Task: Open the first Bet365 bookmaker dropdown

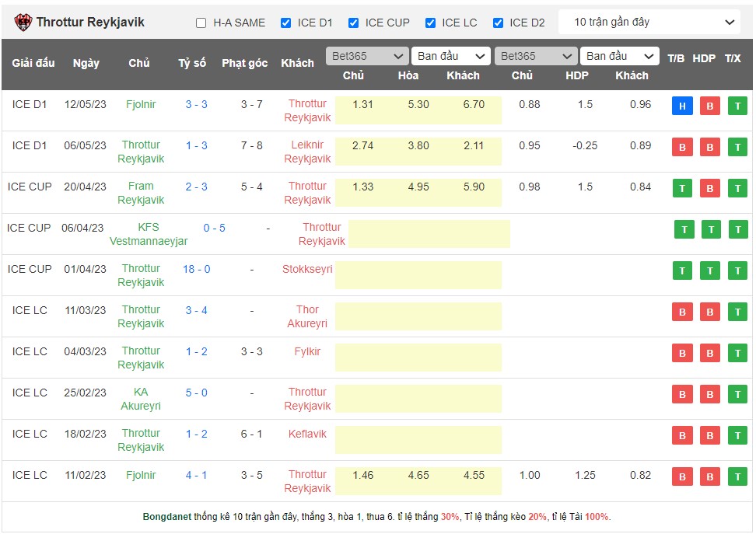Action: pyautogui.click(x=367, y=56)
